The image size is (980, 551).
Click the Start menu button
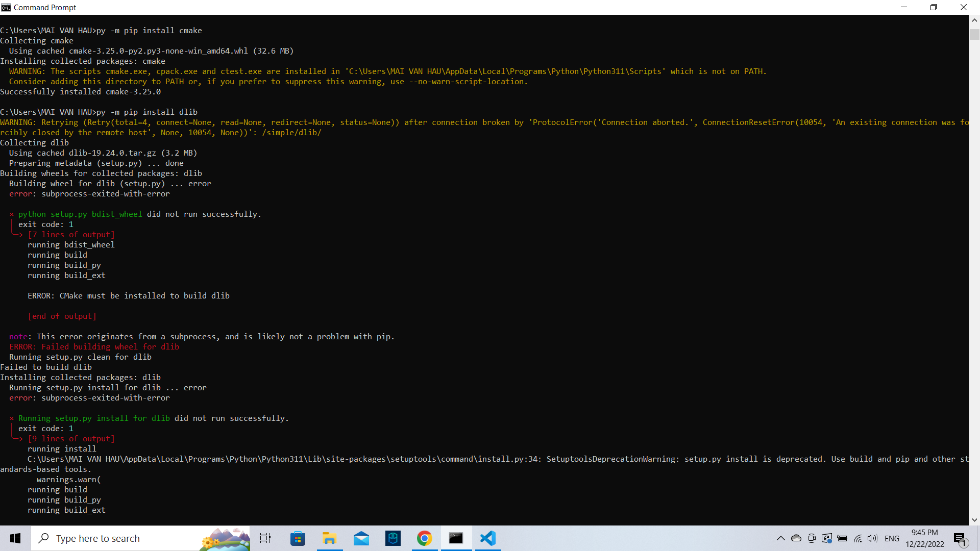point(15,538)
